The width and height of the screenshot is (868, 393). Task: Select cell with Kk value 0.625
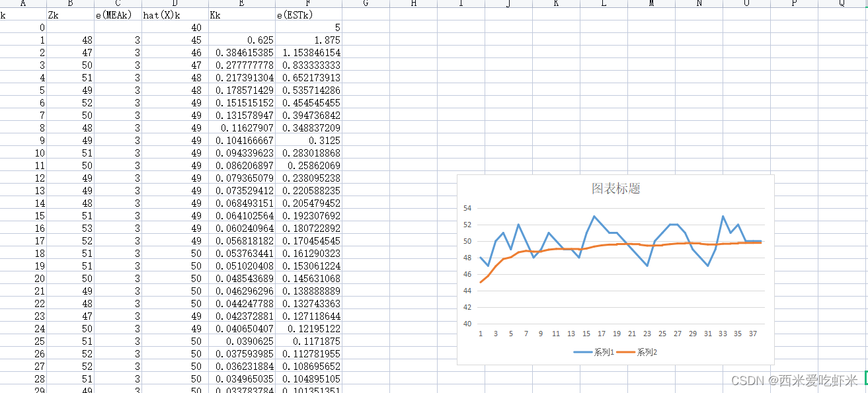coord(242,40)
